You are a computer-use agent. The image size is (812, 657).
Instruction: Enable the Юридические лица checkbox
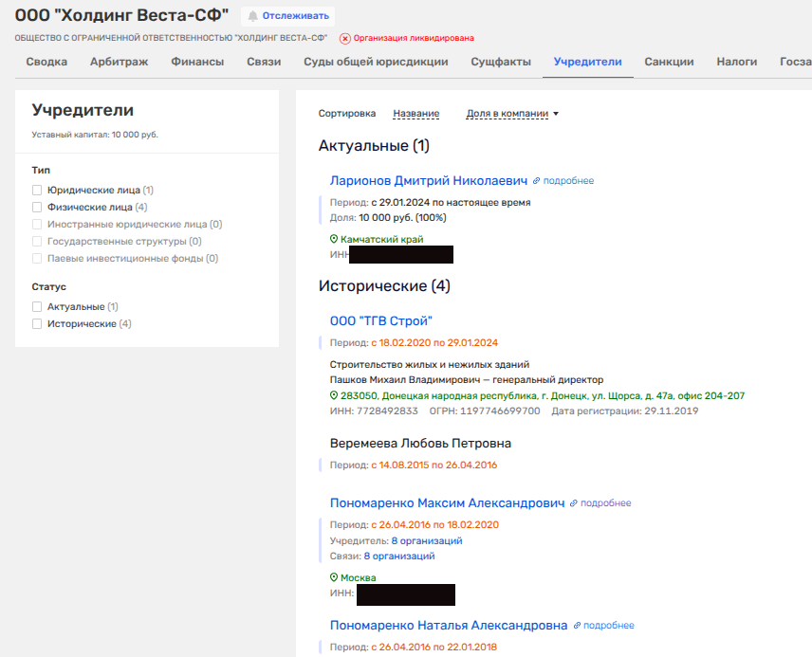(38, 191)
